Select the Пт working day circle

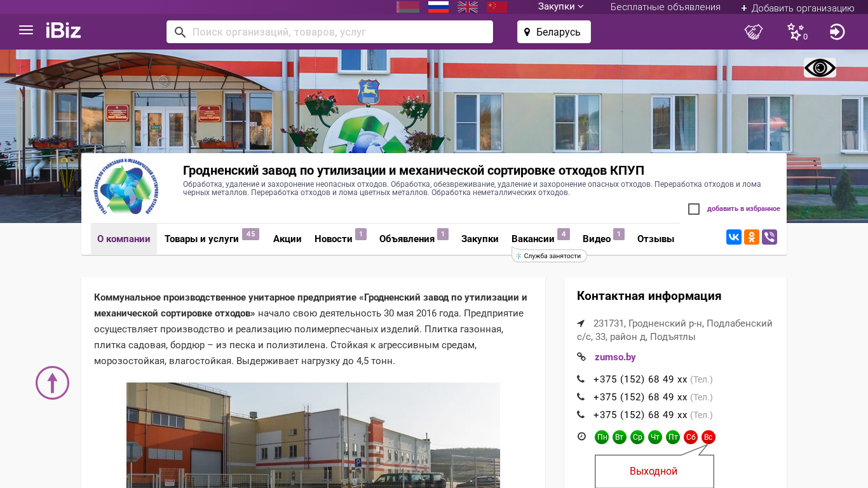pyautogui.click(x=673, y=437)
